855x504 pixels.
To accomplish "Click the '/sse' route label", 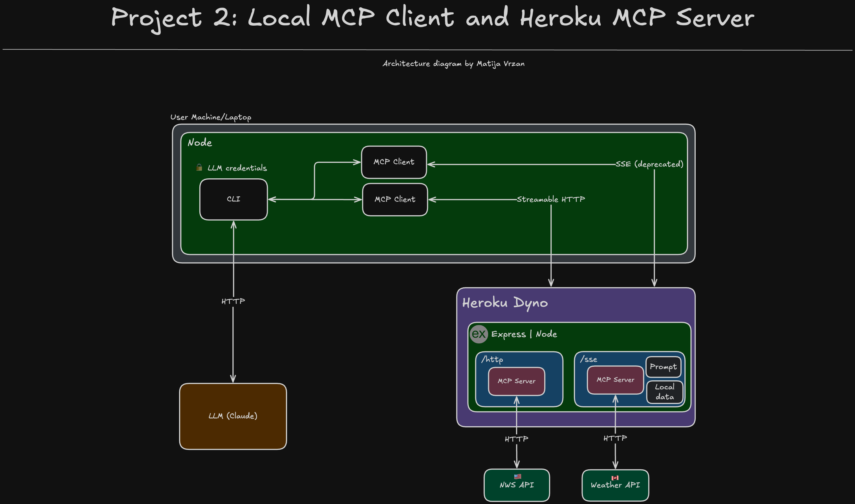I will tap(589, 359).
